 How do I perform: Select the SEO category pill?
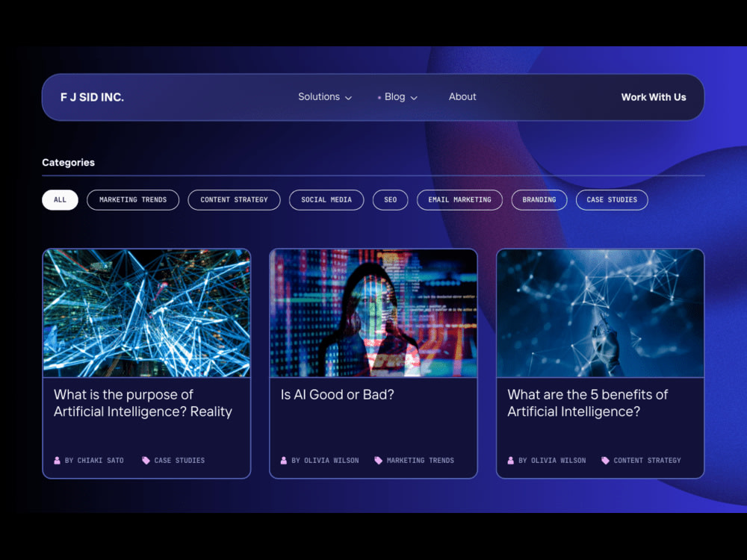390,200
